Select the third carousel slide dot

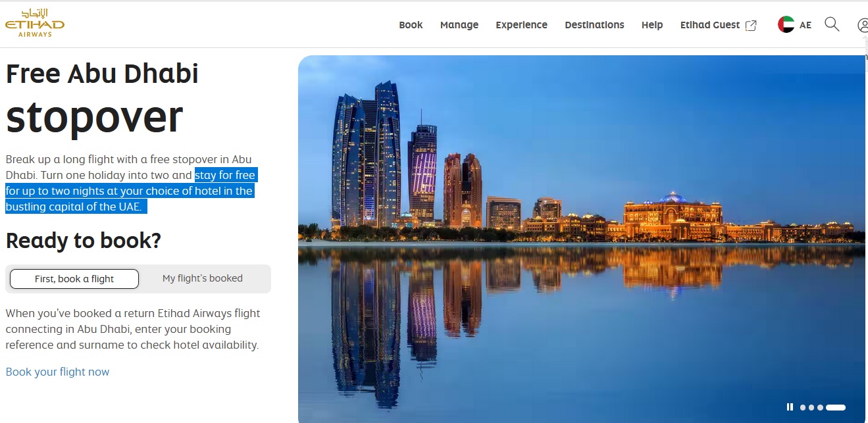[820, 408]
